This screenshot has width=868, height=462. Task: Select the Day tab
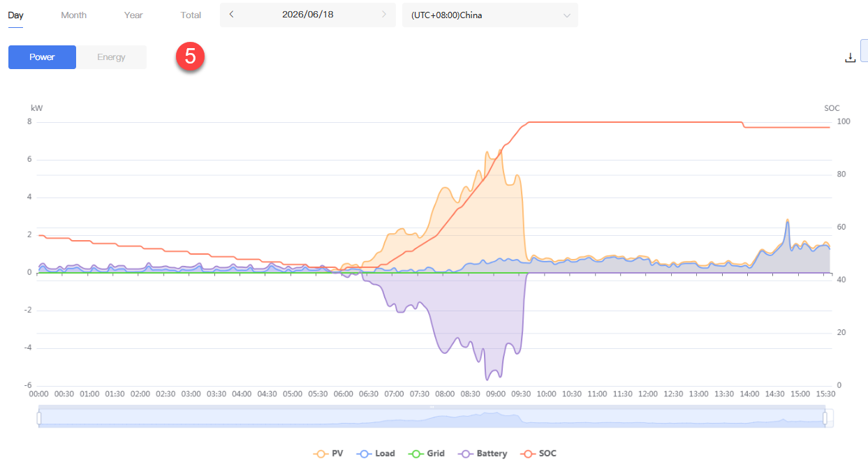tap(15, 15)
